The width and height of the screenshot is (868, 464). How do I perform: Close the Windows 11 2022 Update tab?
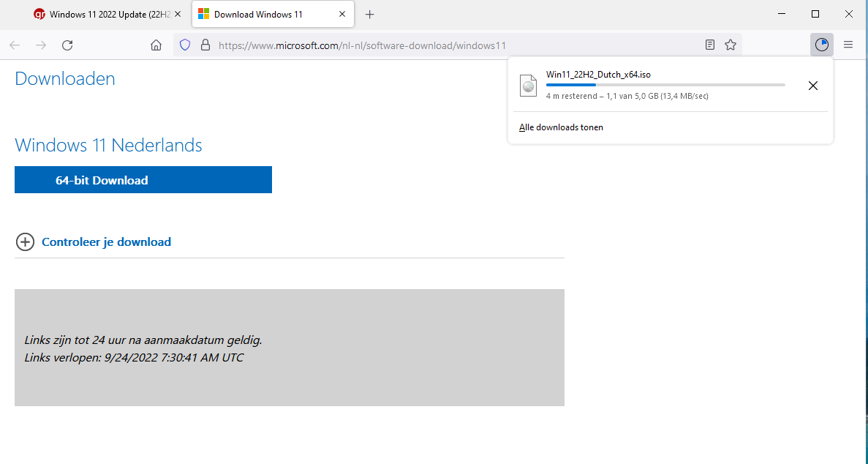click(x=178, y=15)
